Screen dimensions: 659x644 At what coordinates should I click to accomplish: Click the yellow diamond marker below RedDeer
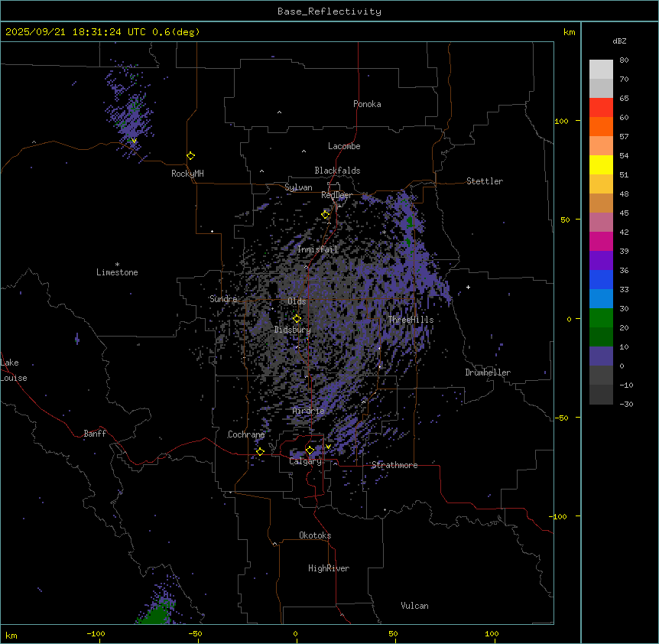point(325,214)
